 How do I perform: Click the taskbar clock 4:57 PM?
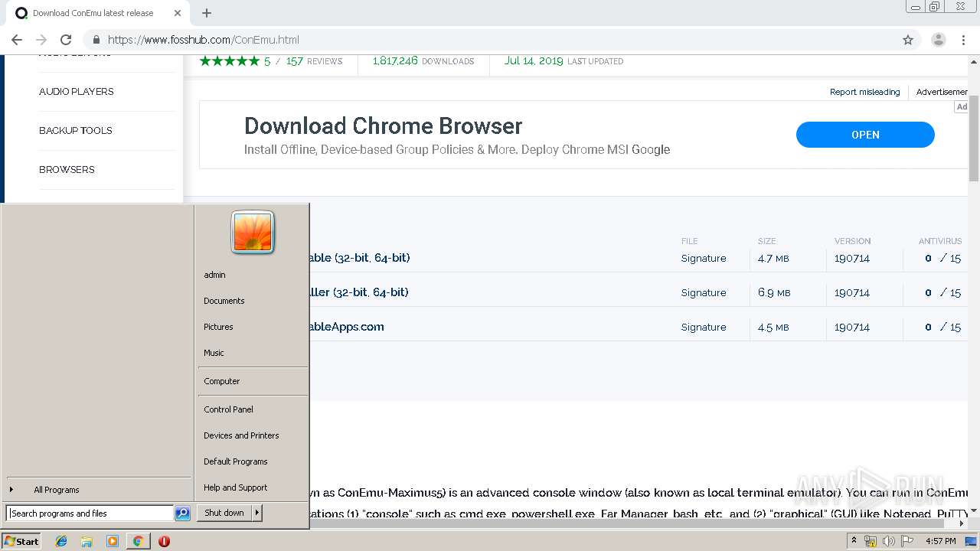point(940,541)
